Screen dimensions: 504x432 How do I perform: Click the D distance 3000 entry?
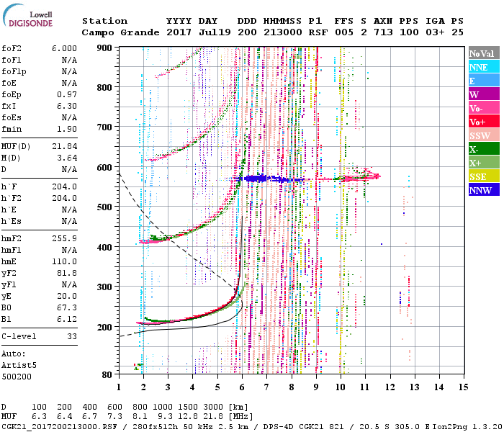(213, 408)
